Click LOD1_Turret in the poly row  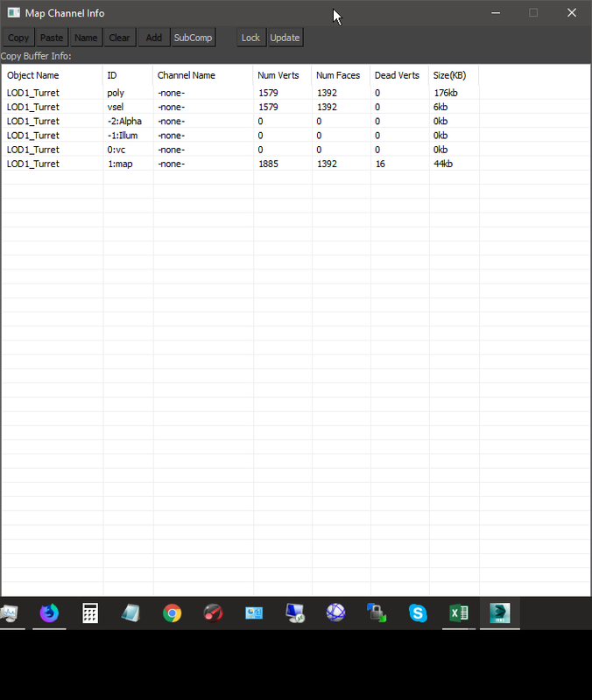pos(33,93)
